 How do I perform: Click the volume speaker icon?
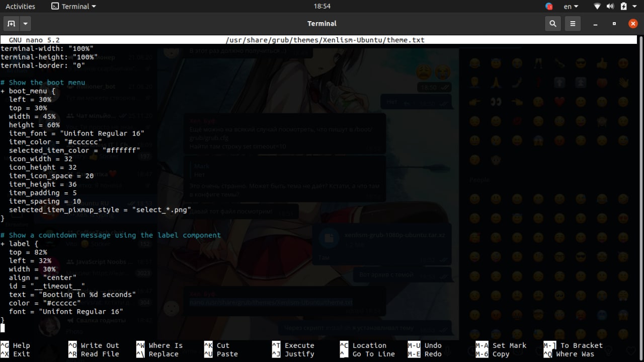coord(610,7)
